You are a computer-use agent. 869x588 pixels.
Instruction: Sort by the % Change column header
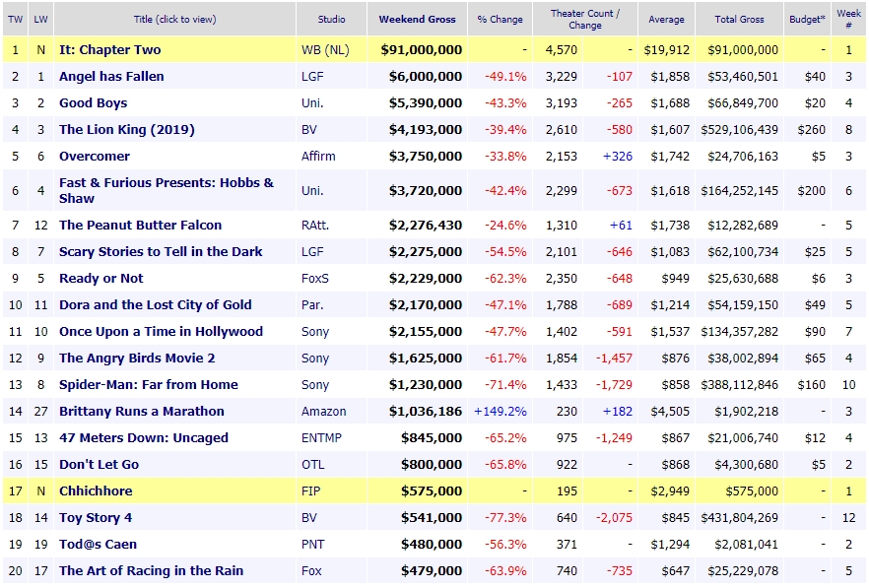tap(500, 20)
